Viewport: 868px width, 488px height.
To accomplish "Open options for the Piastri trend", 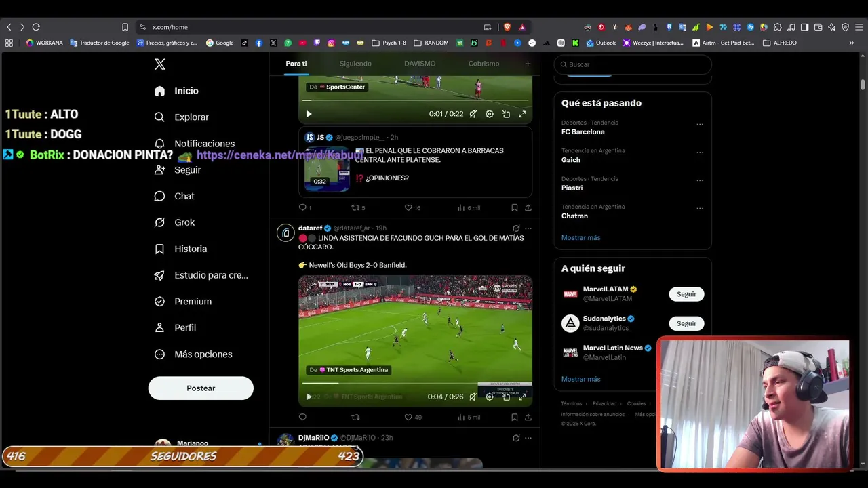I will 700,180.
